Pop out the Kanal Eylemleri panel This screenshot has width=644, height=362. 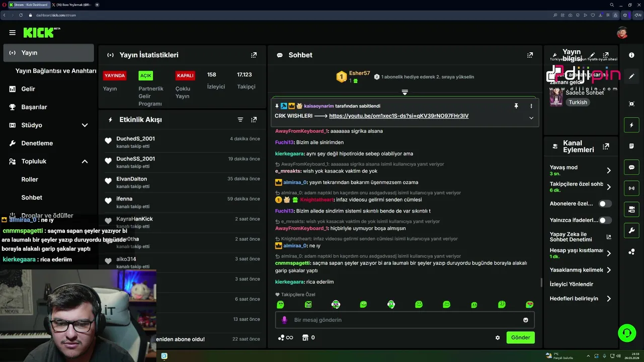pyautogui.click(x=606, y=146)
